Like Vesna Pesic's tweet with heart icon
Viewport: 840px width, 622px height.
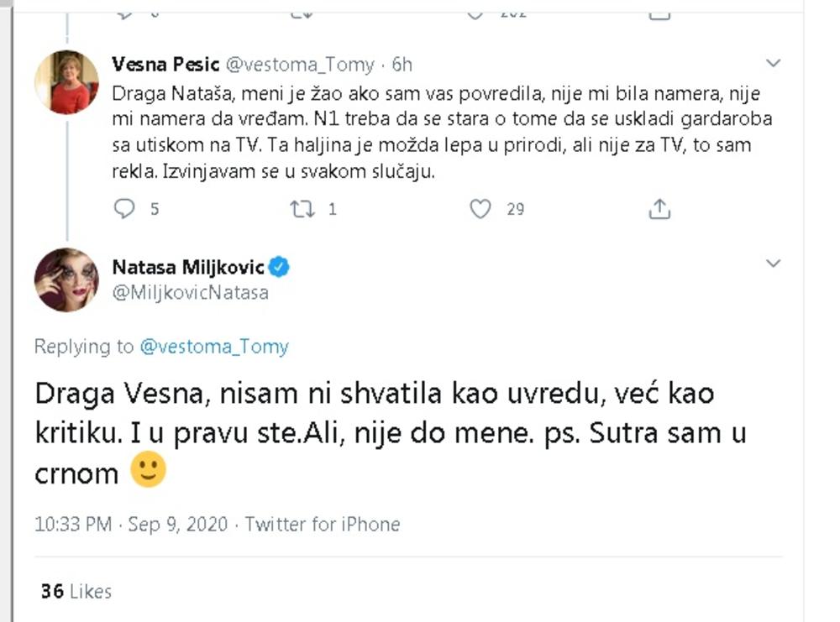point(480,209)
